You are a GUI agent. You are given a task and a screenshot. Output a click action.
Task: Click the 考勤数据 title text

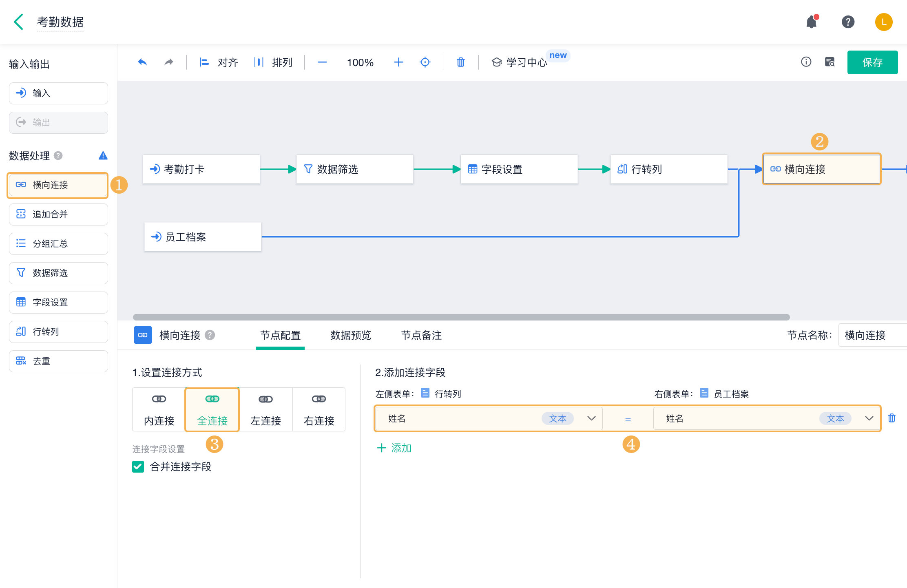[60, 22]
